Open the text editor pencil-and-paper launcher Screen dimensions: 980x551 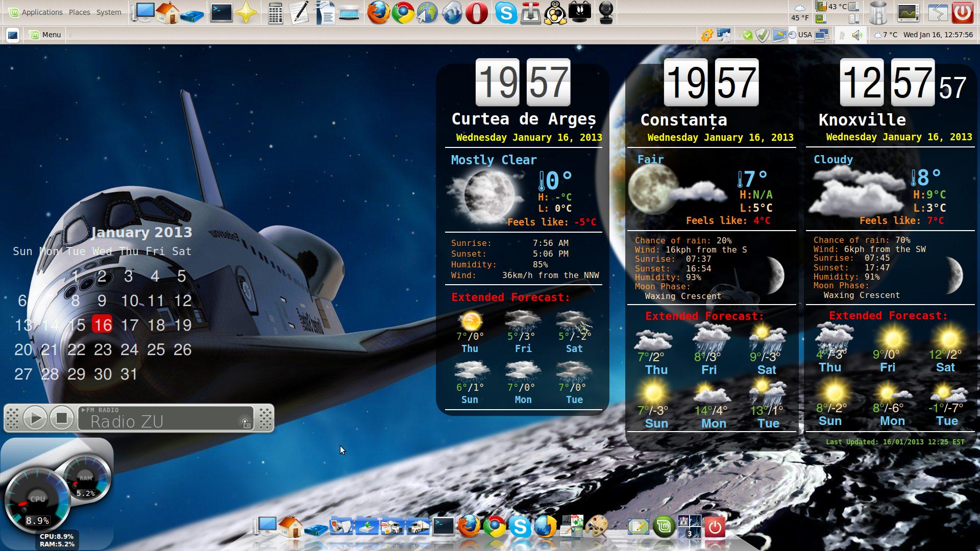[300, 13]
